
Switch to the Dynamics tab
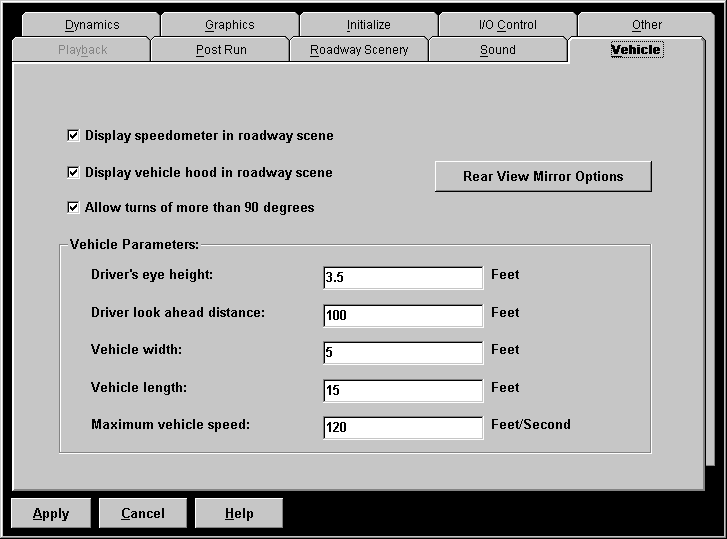(x=91, y=25)
